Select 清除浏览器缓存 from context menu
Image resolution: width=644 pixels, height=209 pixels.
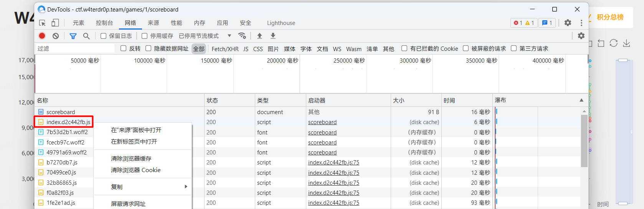pos(131,159)
